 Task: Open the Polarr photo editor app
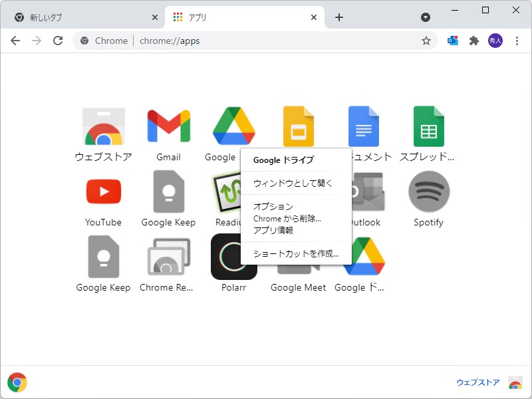[233, 256]
